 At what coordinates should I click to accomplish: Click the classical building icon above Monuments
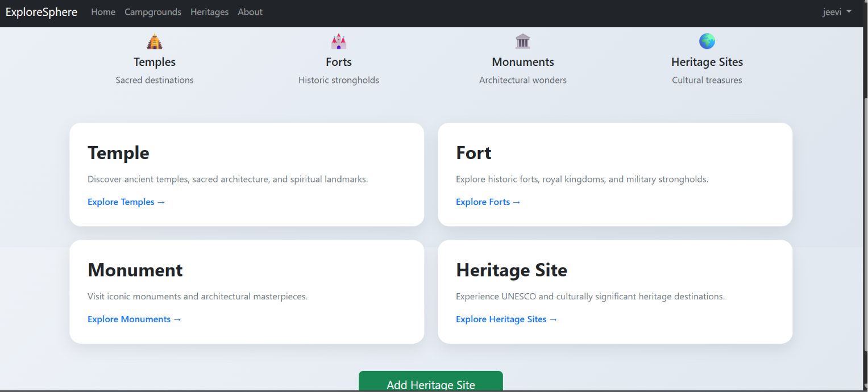click(523, 41)
